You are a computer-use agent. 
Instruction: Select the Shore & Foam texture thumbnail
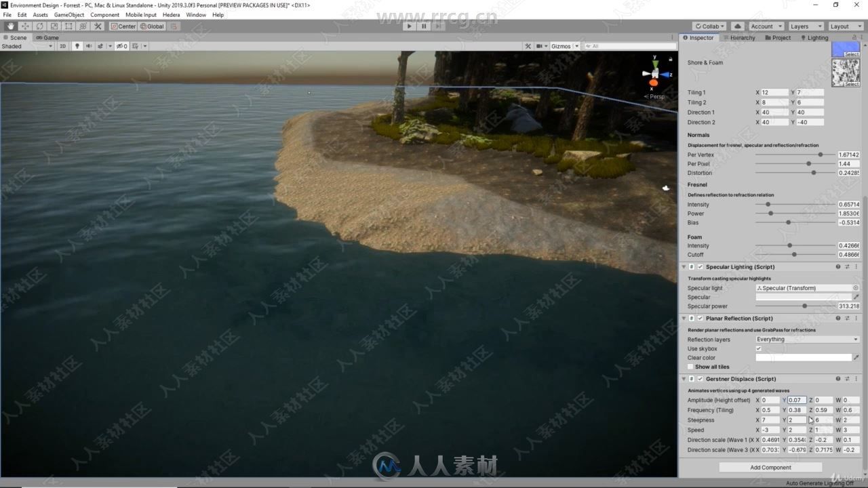click(846, 73)
